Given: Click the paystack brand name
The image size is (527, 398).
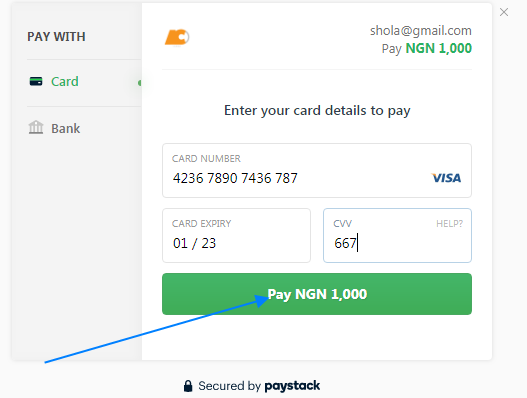Looking at the screenshot, I should pos(292,386).
